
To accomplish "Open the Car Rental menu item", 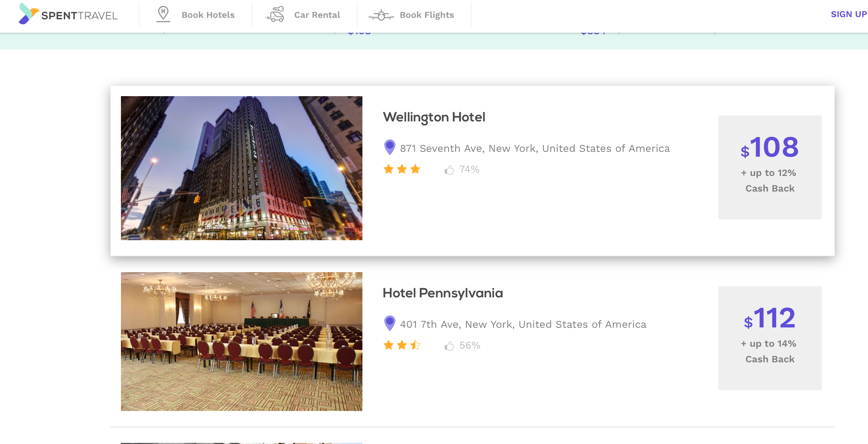I will pyautogui.click(x=317, y=15).
